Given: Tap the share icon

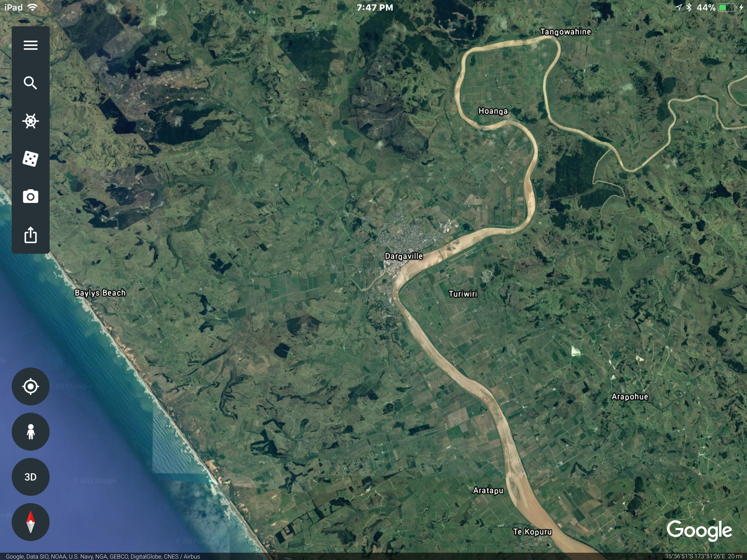Looking at the screenshot, I should click(x=31, y=235).
